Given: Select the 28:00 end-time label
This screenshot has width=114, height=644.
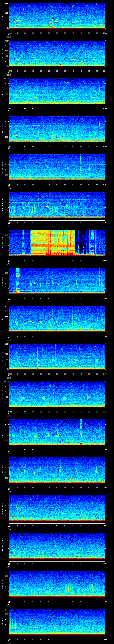Looking at the screenshot, I should [105, 525].
